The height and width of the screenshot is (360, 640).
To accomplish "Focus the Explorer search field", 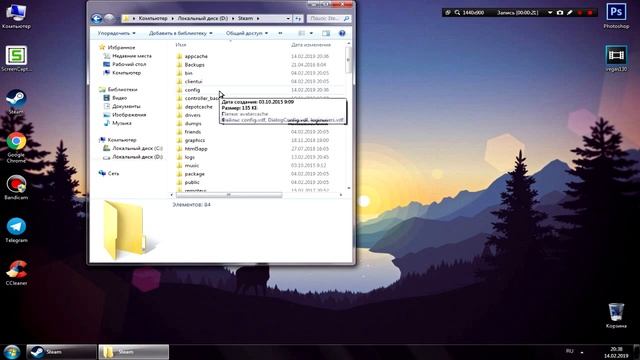I will (324, 18).
